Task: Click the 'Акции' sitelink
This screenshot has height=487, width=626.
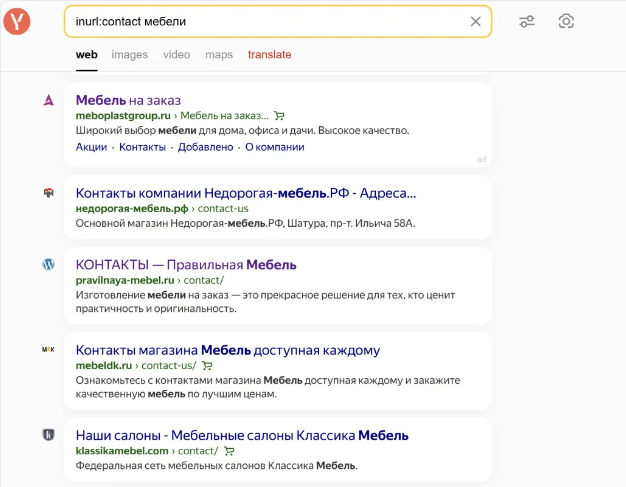Action: pos(91,147)
